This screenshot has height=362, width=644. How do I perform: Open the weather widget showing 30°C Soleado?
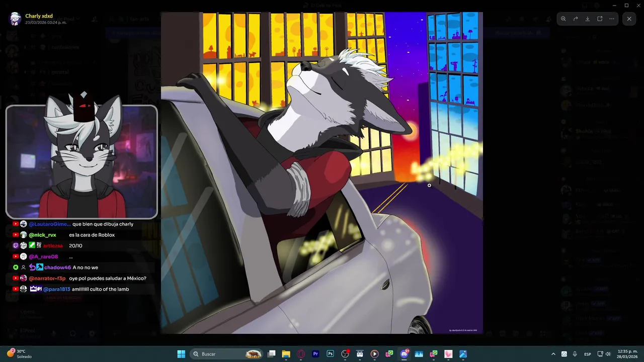click(20, 353)
